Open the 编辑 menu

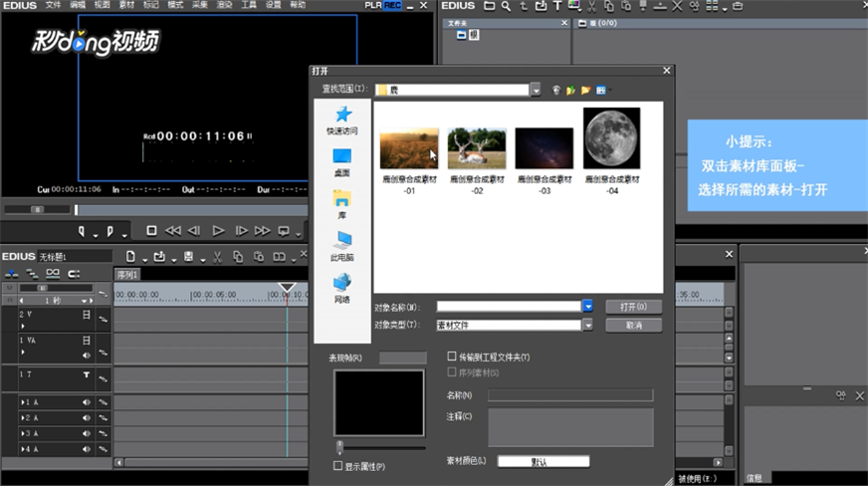click(x=78, y=5)
